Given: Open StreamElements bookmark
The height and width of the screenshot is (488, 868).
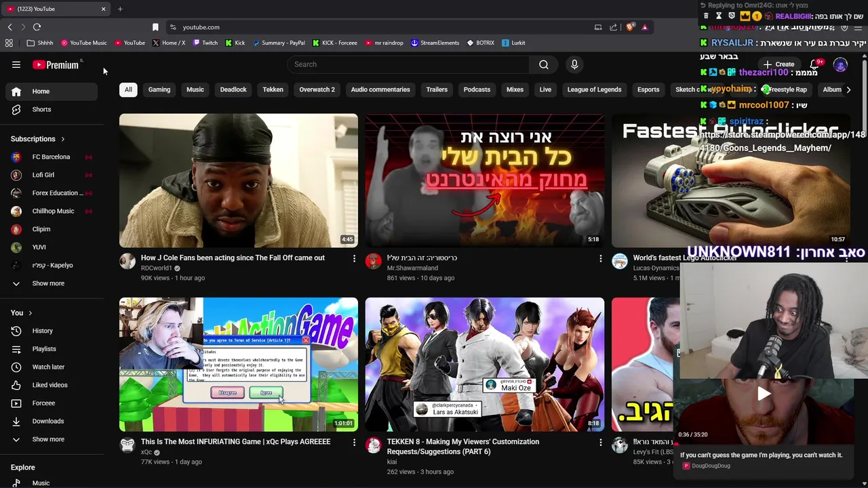Looking at the screenshot, I should [x=435, y=43].
